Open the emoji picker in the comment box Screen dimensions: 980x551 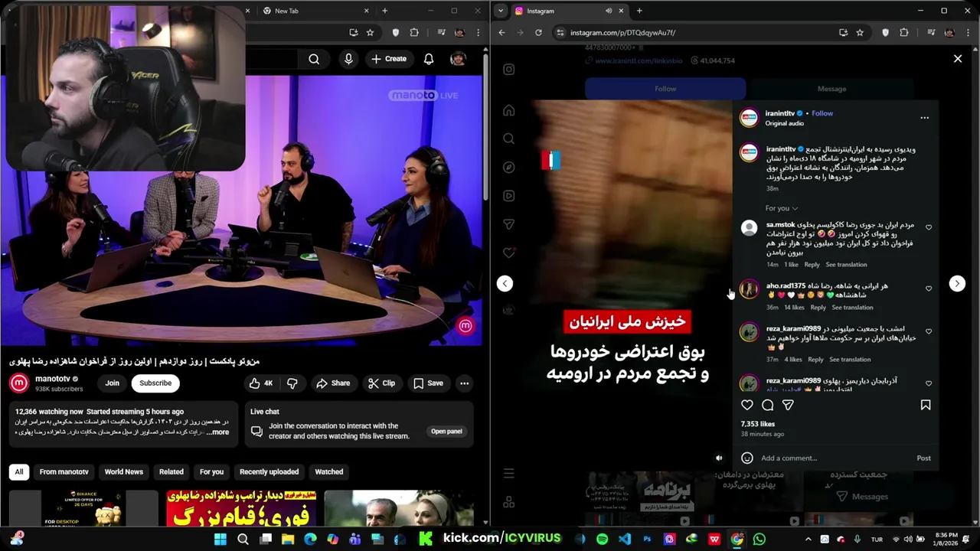(x=747, y=458)
